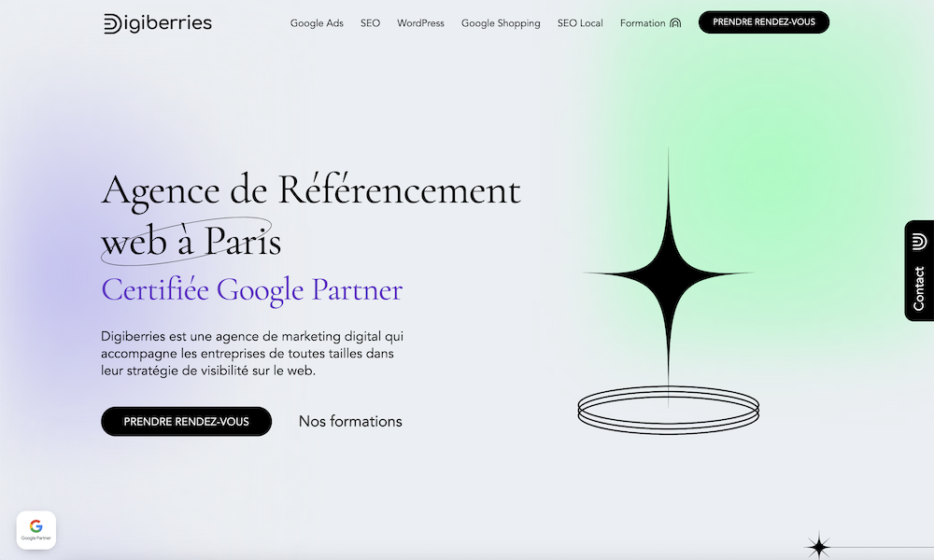Click the D logo icon on Contact tab

click(918, 242)
